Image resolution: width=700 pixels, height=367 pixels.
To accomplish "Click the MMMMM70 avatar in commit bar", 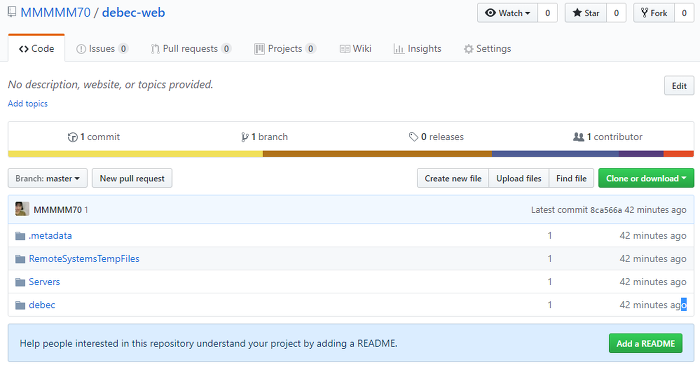I will [22, 209].
